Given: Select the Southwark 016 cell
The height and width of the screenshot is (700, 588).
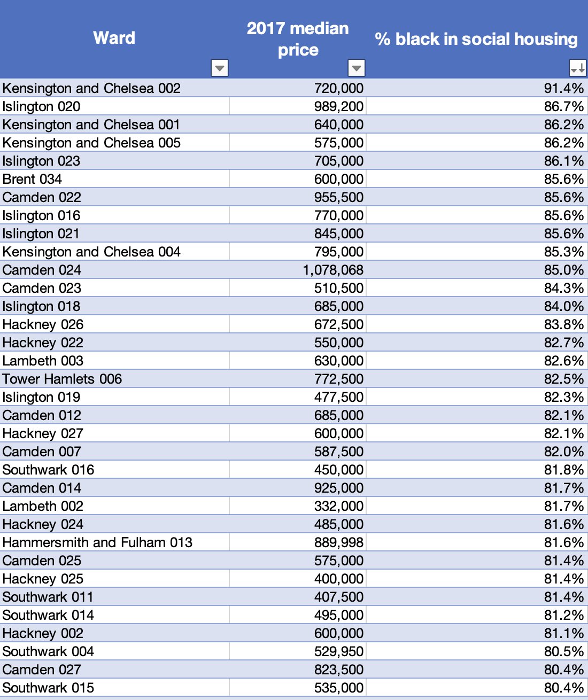Looking at the screenshot, I should [x=114, y=470].
